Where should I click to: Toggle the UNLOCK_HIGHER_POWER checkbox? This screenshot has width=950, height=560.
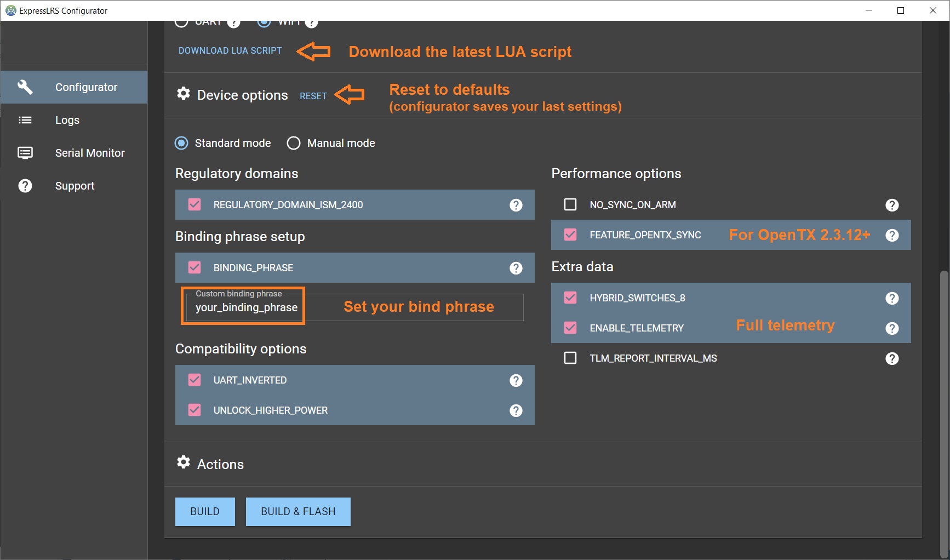(194, 410)
